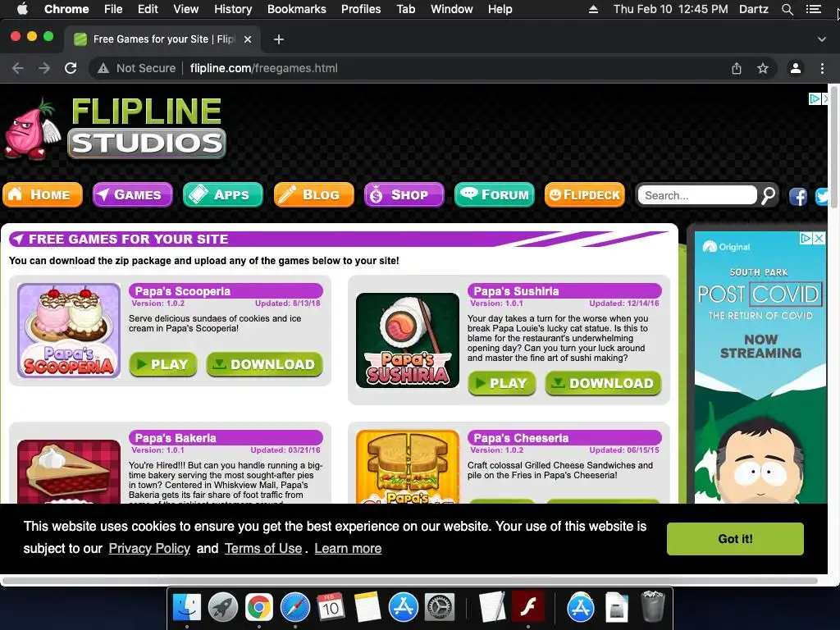The width and height of the screenshot is (840, 630).
Task: Click the Papa's Cheeseria title bar
Action: [x=564, y=438]
